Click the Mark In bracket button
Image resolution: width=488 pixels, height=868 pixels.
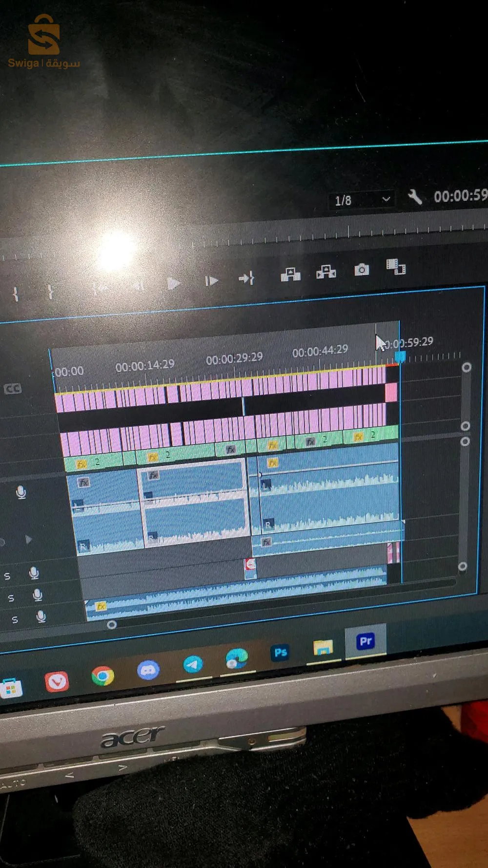pyautogui.click(x=16, y=294)
